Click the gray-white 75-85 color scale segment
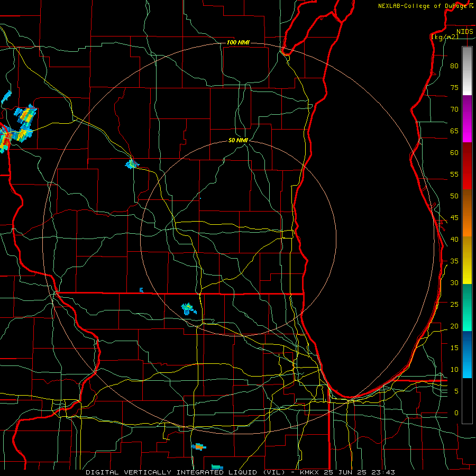This screenshot has height=476, width=476. (467, 71)
